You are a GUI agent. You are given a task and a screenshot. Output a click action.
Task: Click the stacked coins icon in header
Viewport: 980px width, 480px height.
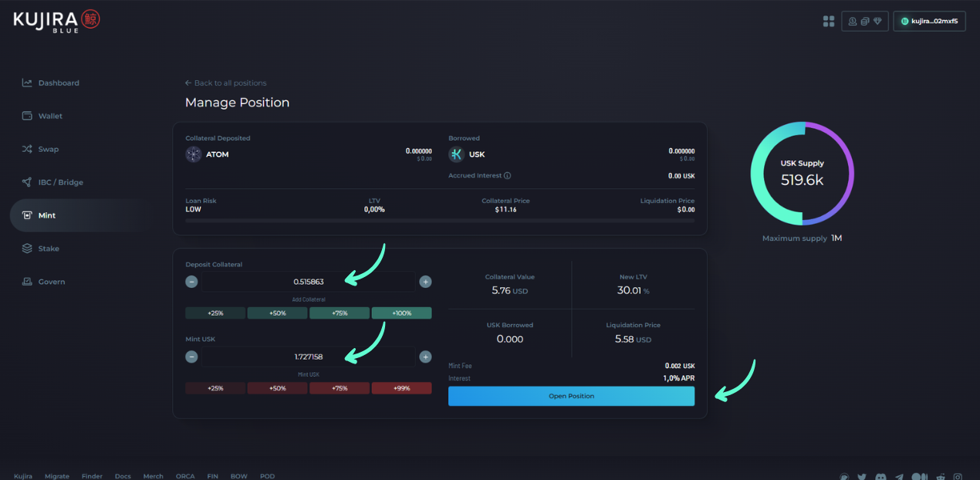point(865,22)
